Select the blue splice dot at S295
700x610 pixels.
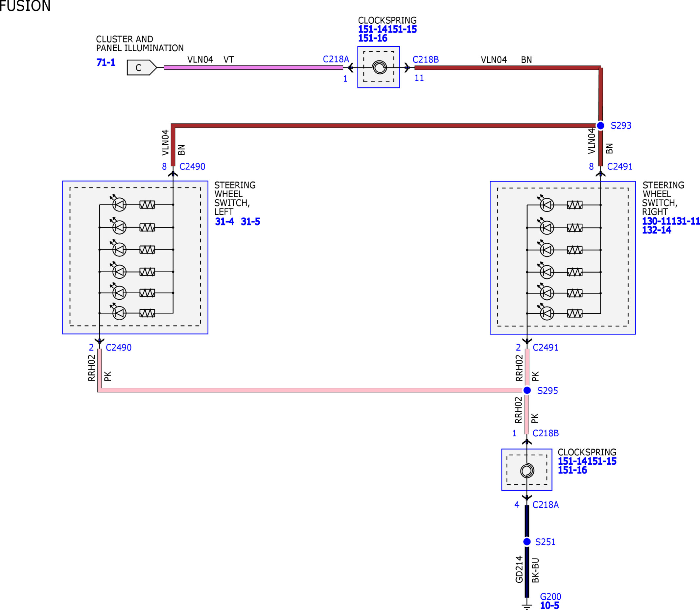pyautogui.click(x=527, y=390)
